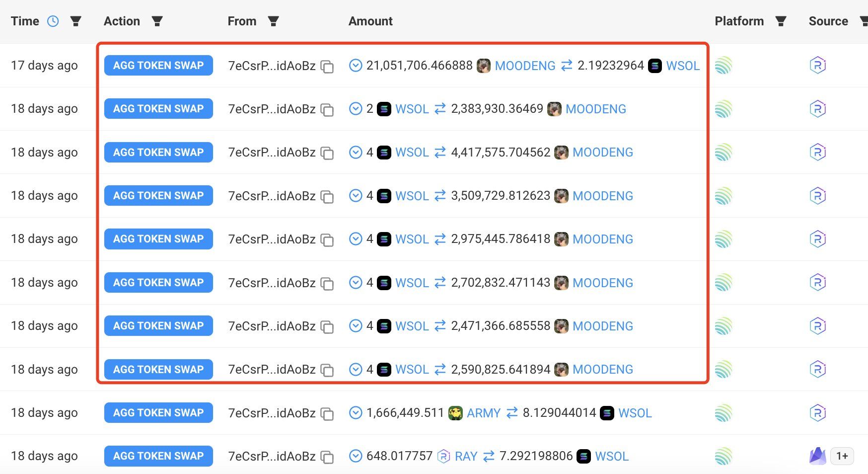The width and height of the screenshot is (868, 474).
Task: Click address 7eCsrP...idAoBz in the RAY row
Action: coord(272,456)
